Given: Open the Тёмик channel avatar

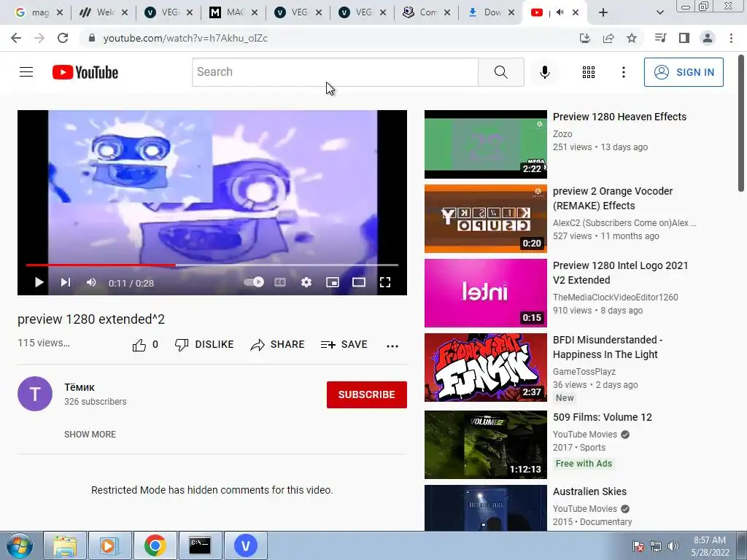Looking at the screenshot, I should [35, 394].
